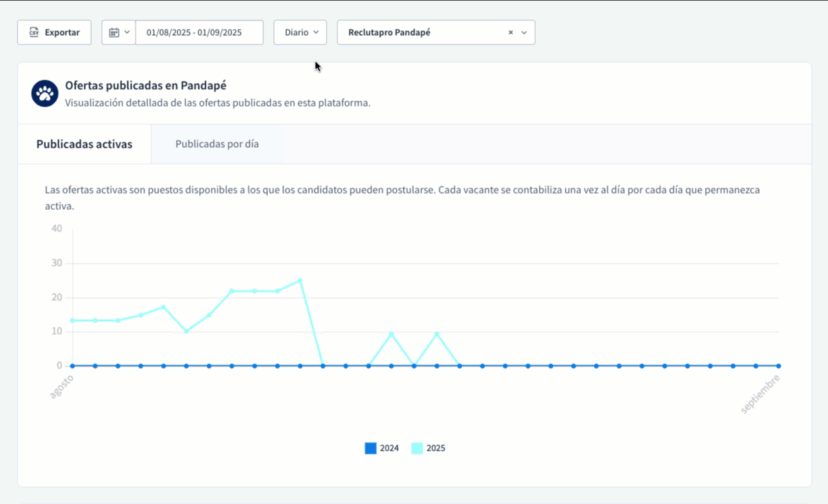Hide the cyan 2025 line using its legend swatch
This screenshot has height=504, width=828.
416,448
